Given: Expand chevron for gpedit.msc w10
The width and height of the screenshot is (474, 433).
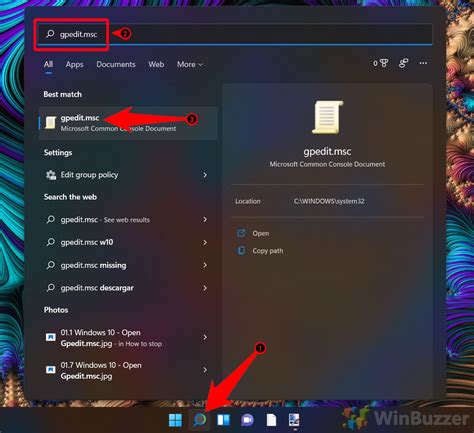Looking at the screenshot, I should [x=205, y=242].
